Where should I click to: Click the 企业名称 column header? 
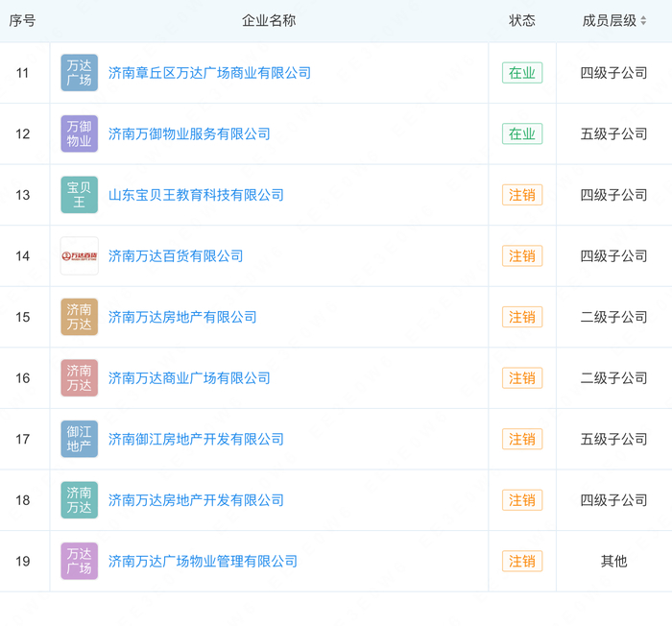click(269, 20)
